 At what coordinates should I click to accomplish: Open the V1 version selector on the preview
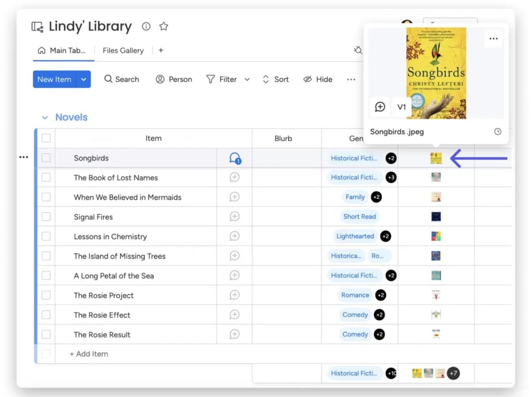(402, 107)
